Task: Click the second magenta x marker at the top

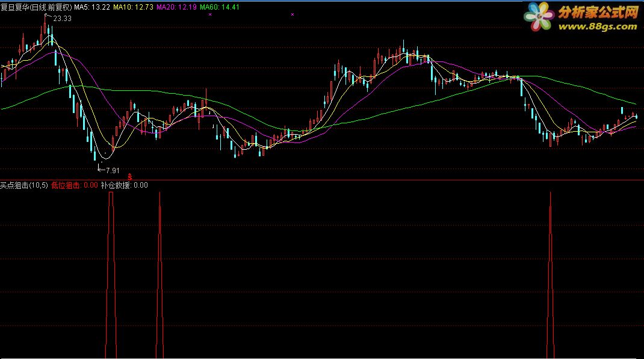Action: pos(293,14)
